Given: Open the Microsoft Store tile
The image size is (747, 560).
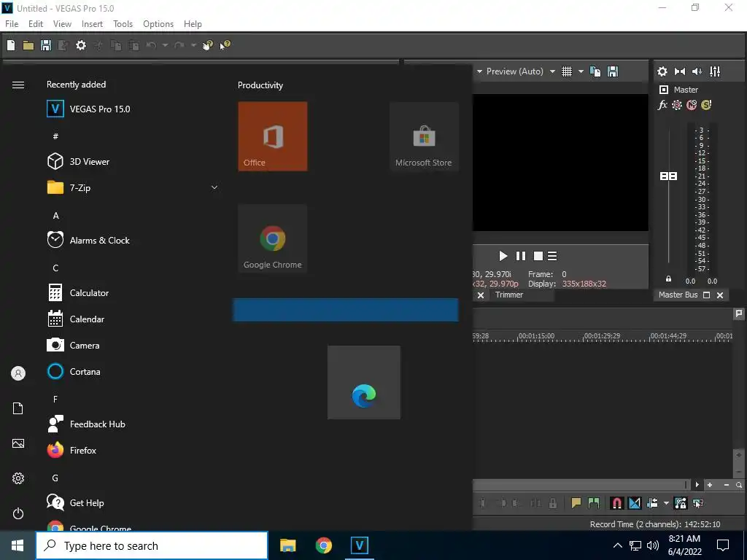Looking at the screenshot, I should point(424,136).
